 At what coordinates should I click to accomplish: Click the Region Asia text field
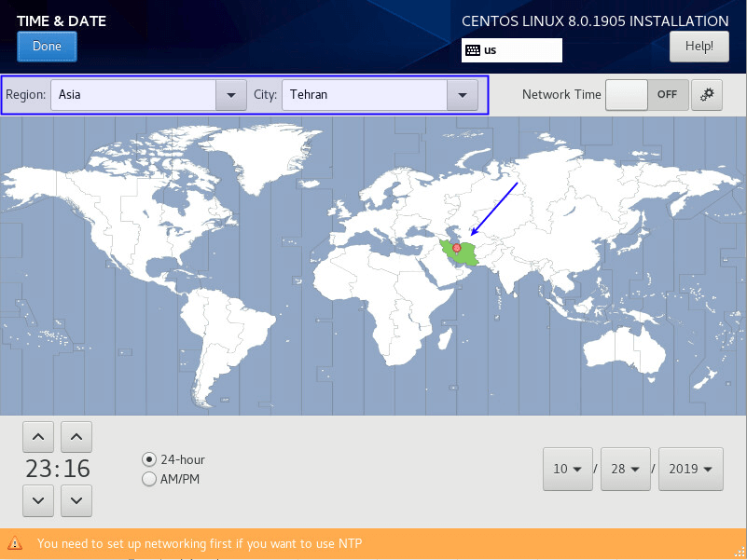point(133,95)
